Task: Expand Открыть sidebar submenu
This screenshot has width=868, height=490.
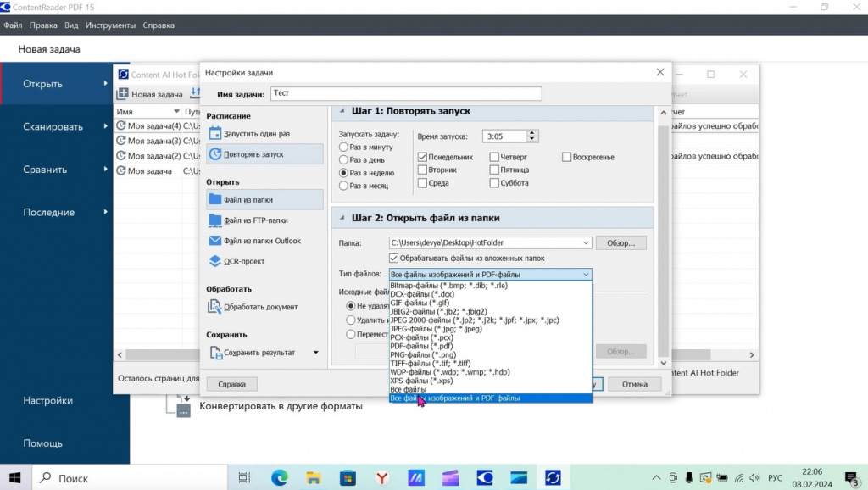Action: [105, 84]
